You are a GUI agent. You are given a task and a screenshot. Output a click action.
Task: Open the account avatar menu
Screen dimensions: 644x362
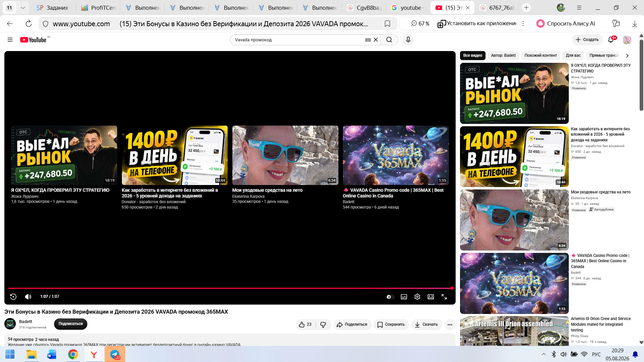(627, 40)
